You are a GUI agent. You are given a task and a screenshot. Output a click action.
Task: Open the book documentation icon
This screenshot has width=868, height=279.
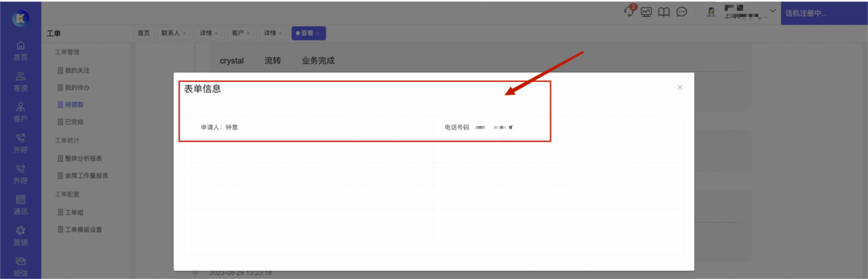pyautogui.click(x=665, y=12)
